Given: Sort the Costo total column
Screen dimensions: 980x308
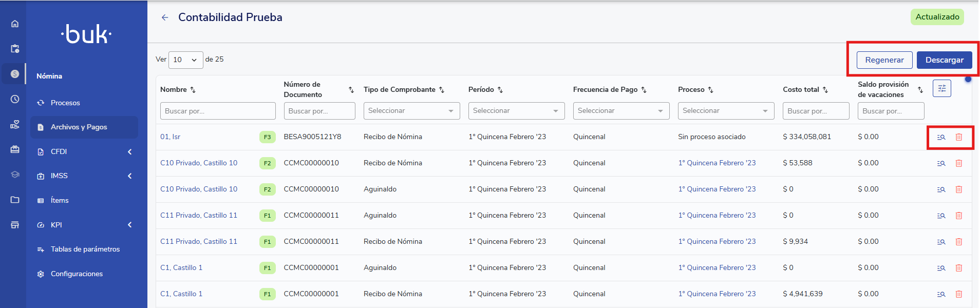Looking at the screenshot, I should (825, 90).
